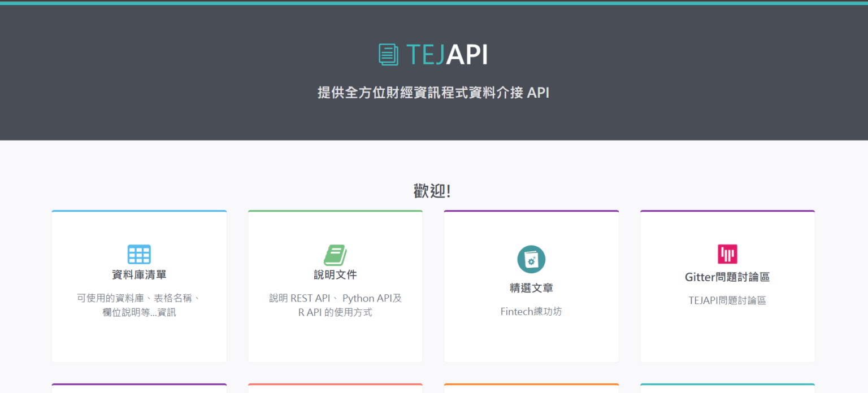Click the yellow-bordered card at the bottom
868x393 pixels.
tap(531, 390)
